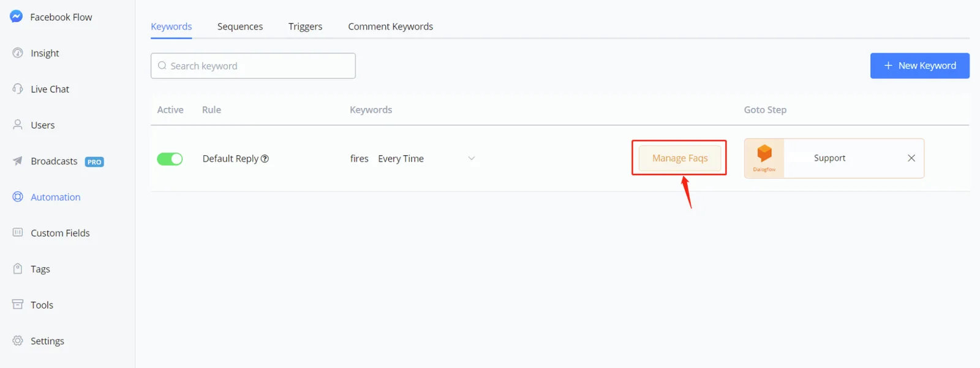The image size is (980, 368).
Task: Click the Manage Faqs button
Action: click(680, 158)
